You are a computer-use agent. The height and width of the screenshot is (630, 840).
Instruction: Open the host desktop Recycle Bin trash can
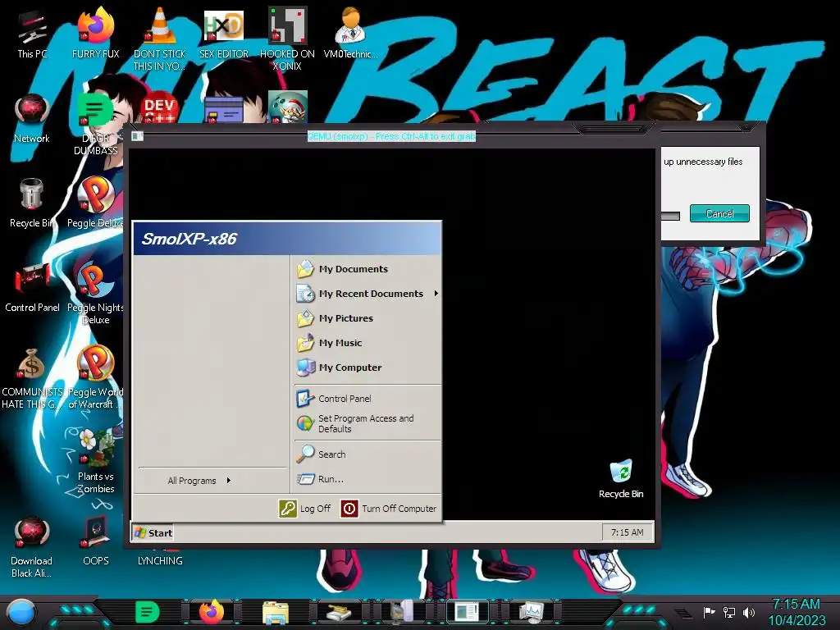point(32,203)
